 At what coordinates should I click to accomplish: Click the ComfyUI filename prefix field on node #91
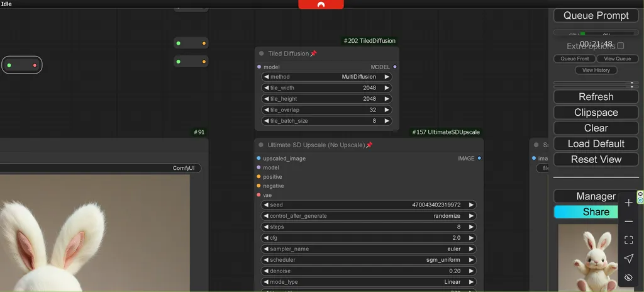[x=101, y=168]
